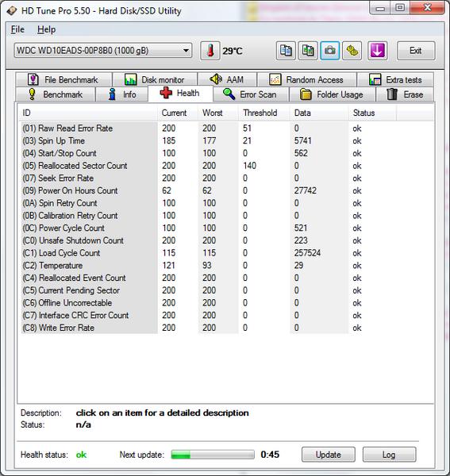Click the green Health status ok text

(x=81, y=455)
